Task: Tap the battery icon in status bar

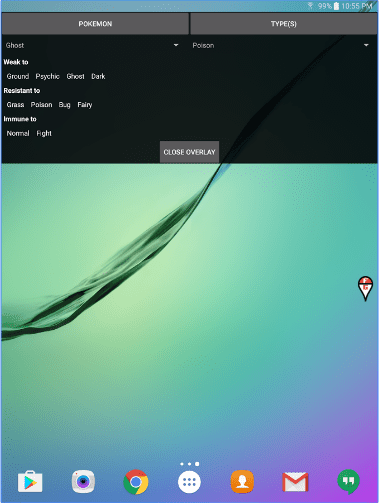Action: [x=336, y=6]
